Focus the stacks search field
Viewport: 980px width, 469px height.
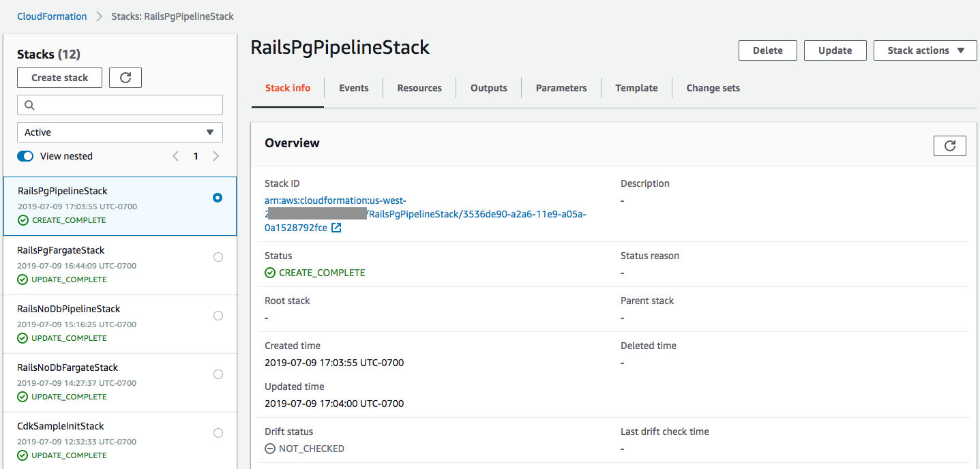[x=127, y=105]
